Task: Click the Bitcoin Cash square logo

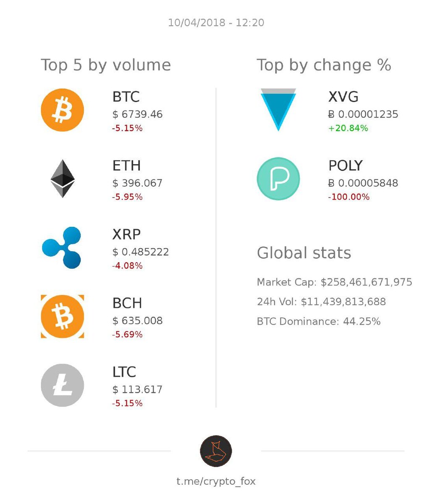Action: (x=62, y=316)
